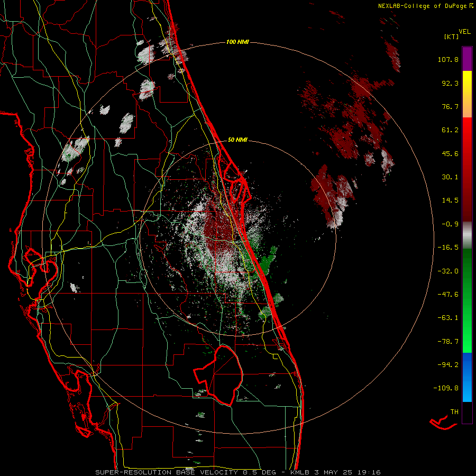Click the -0.9 legend value

point(450,224)
